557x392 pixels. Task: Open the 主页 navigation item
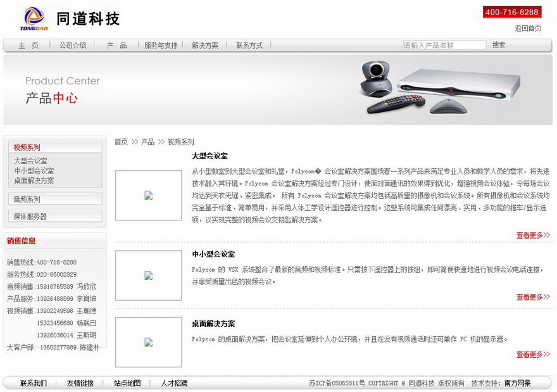pyautogui.click(x=28, y=46)
